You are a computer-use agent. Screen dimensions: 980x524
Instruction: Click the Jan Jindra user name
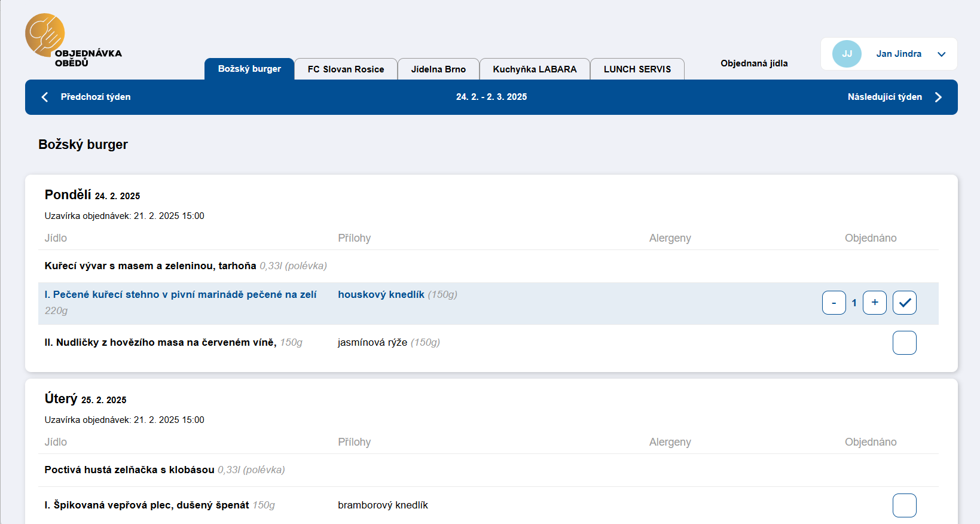[898, 54]
